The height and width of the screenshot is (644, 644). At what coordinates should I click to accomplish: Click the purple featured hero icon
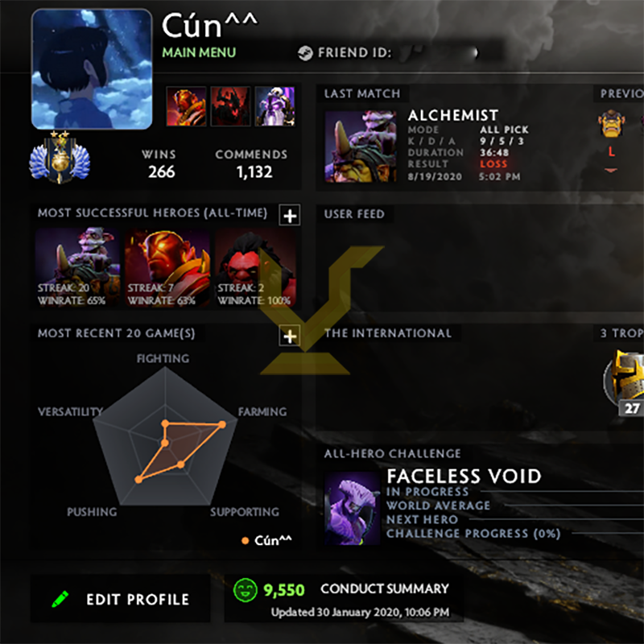point(275,106)
